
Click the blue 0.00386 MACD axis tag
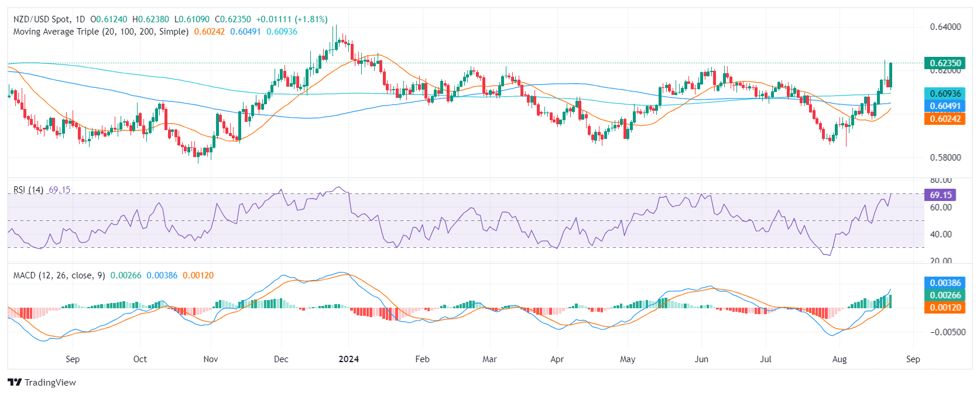(945, 283)
